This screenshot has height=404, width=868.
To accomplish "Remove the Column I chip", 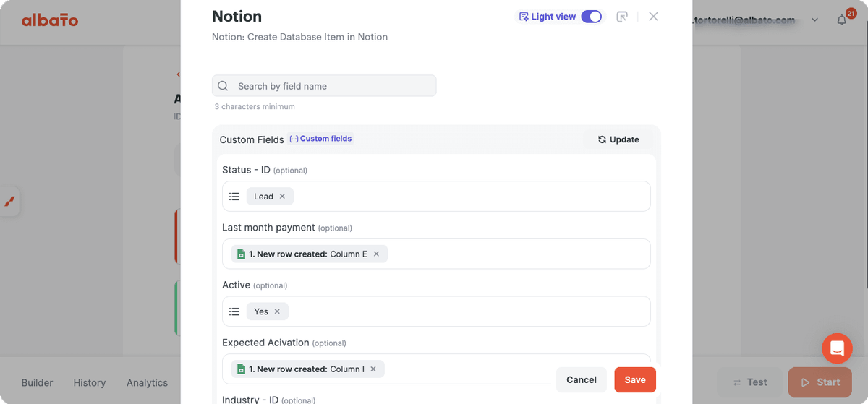I will point(373,369).
